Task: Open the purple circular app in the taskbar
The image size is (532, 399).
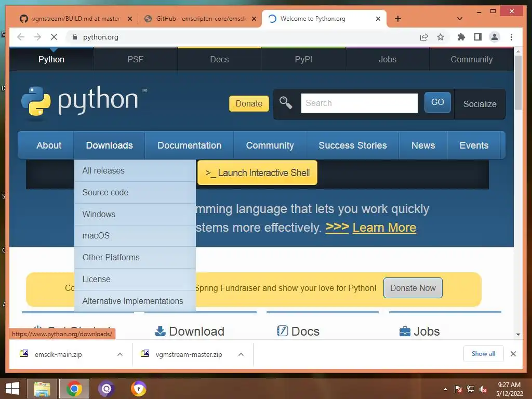Action: (x=106, y=389)
